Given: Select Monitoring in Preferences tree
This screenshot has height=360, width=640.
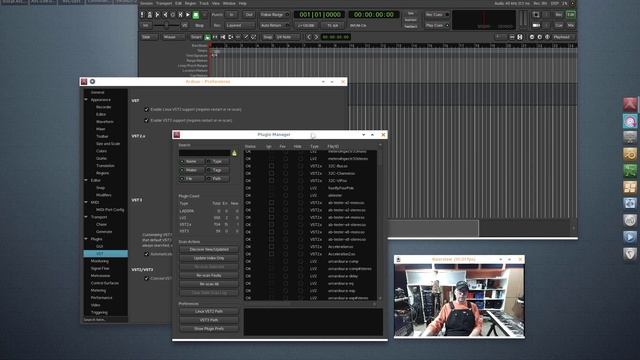Looking at the screenshot, I should coord(100,261).
